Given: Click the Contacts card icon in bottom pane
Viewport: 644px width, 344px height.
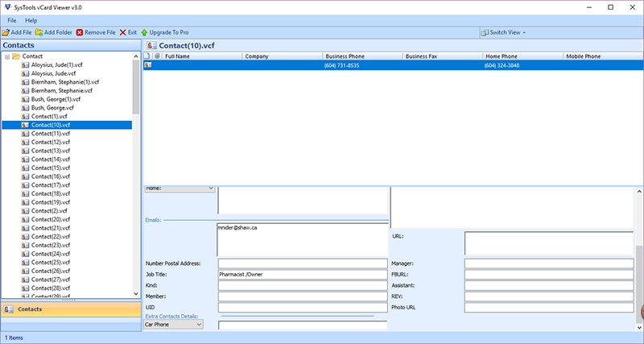Looking at the screenshot, I should 9,309.
